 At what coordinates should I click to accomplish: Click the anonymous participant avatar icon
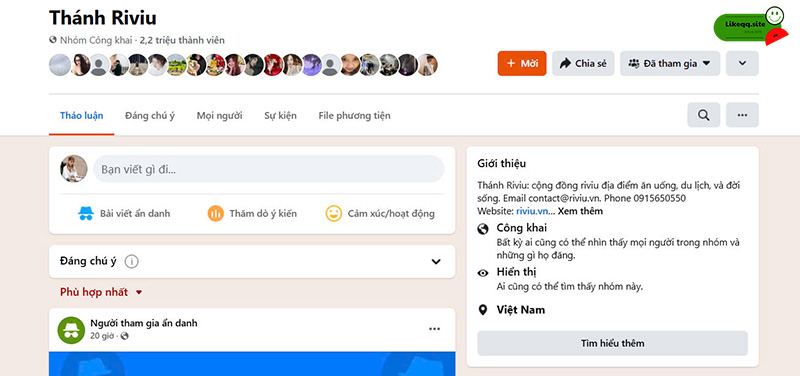71,330
